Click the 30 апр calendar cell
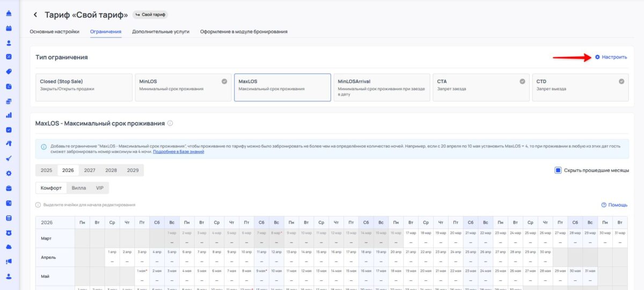 click(545, 257)
